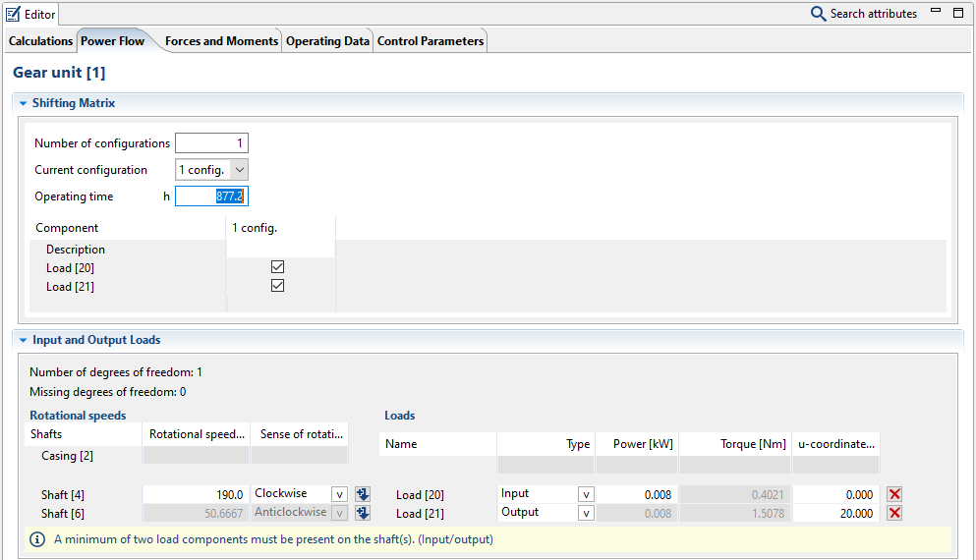Click the info icon in warning bar
976x560 pixels.
point(37,539)
